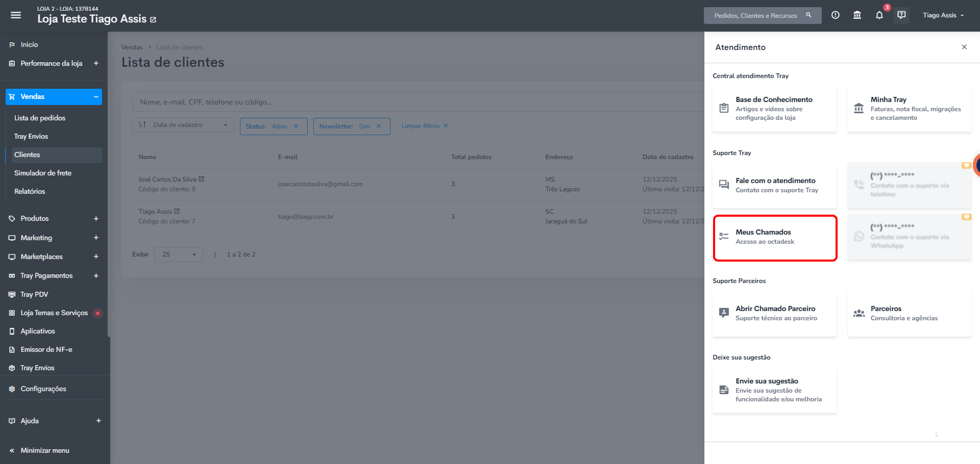Expand Produtos menu plus
This screenshot has width=980, height=464.
click(x=96, y=219)
